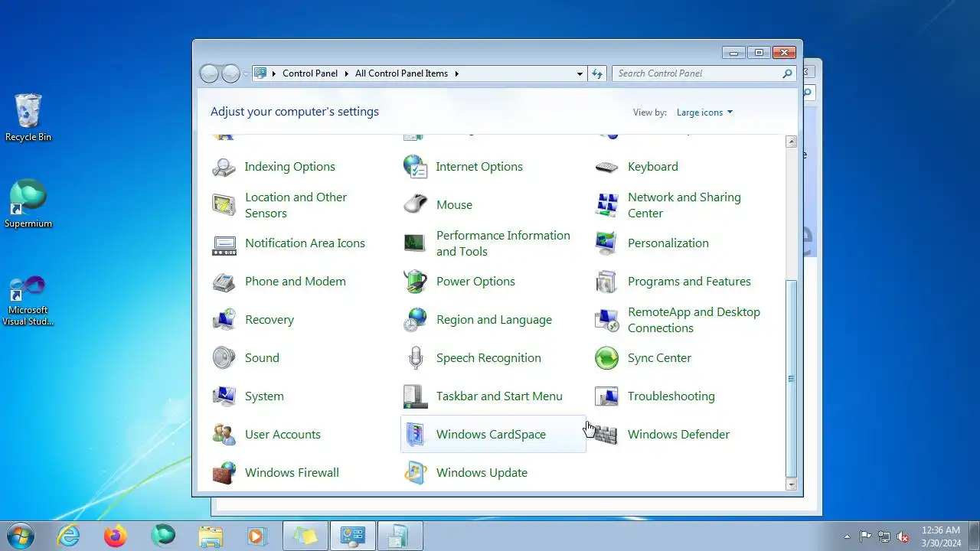This screenshot has width=980, height=551.
Task: Open the Sync Center icon
Action: tap(607, 358)
